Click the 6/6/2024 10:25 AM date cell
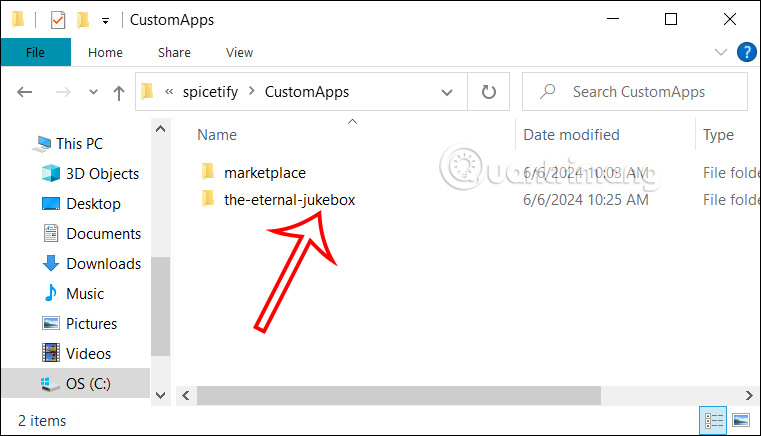 coord(586,200)
